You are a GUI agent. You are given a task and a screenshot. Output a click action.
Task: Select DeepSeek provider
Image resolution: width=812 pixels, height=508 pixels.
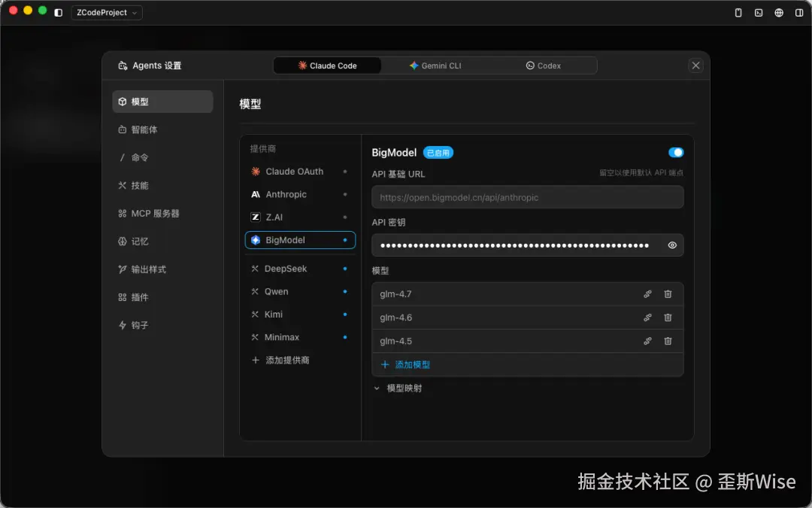pyautogui.click(x=300, y=269)
